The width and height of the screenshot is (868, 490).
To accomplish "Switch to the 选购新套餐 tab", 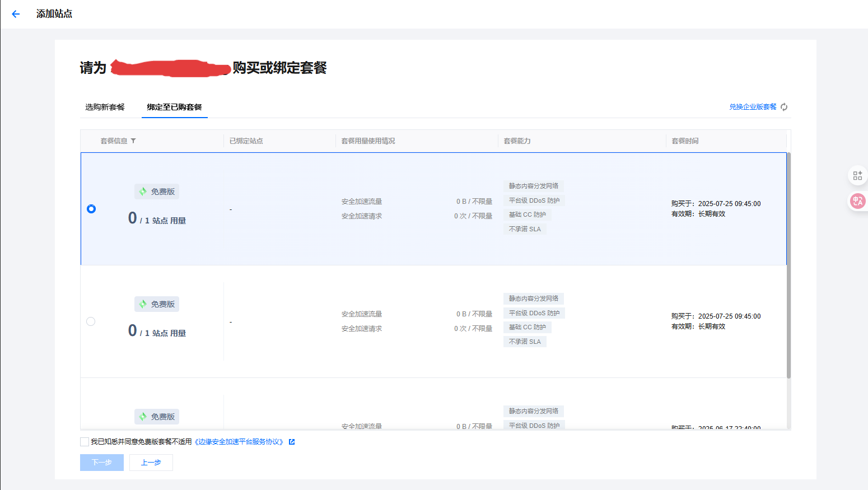I will coord(105,107).
